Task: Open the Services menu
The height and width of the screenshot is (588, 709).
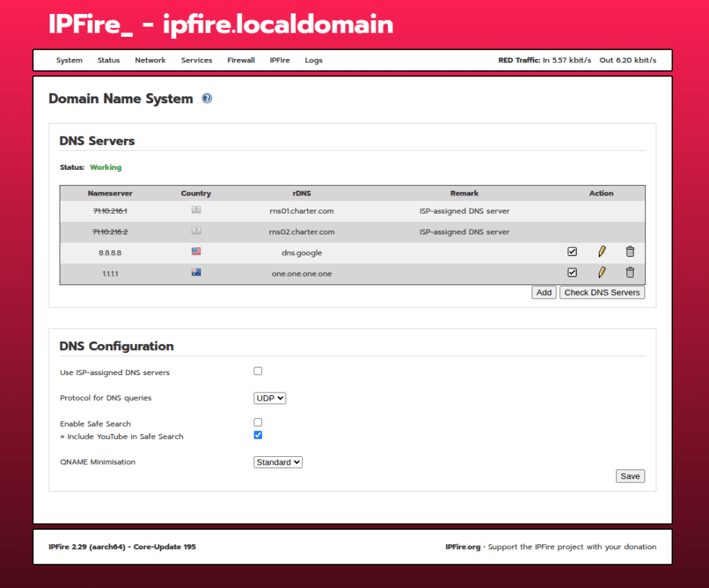Action: pyautogui.click(x=197, y=60)
